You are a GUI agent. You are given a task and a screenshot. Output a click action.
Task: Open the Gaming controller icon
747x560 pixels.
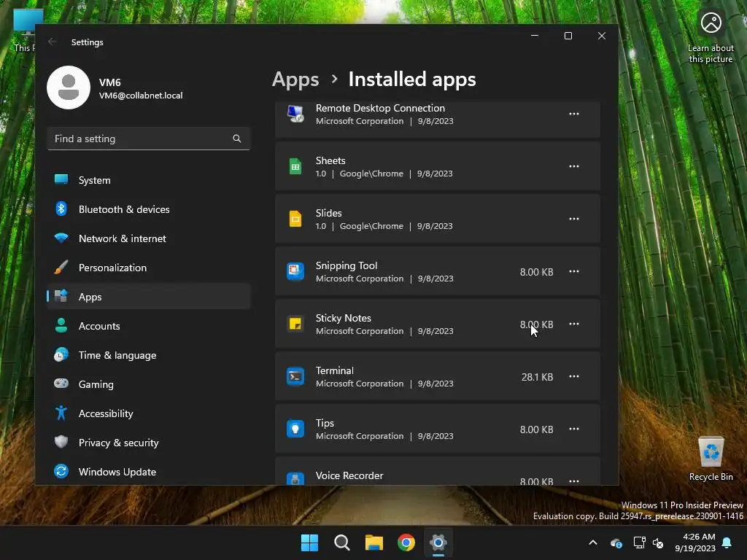(x=61, y=384)
